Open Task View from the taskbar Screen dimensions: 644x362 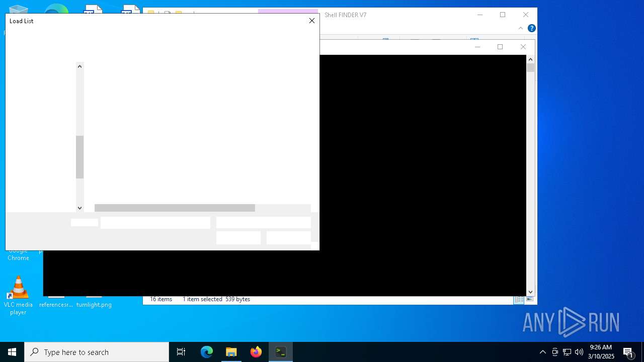tap(181, 352)
